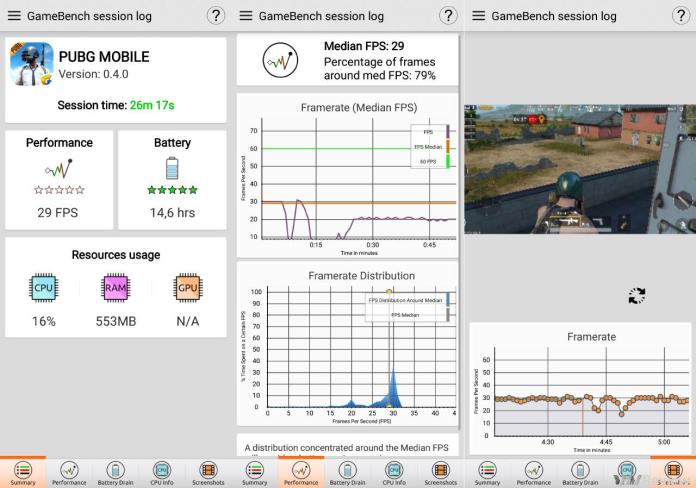Screen dimensions: 696x488
Task: Click the 60 FPS legend green swatch
Action: coord(447,161)
